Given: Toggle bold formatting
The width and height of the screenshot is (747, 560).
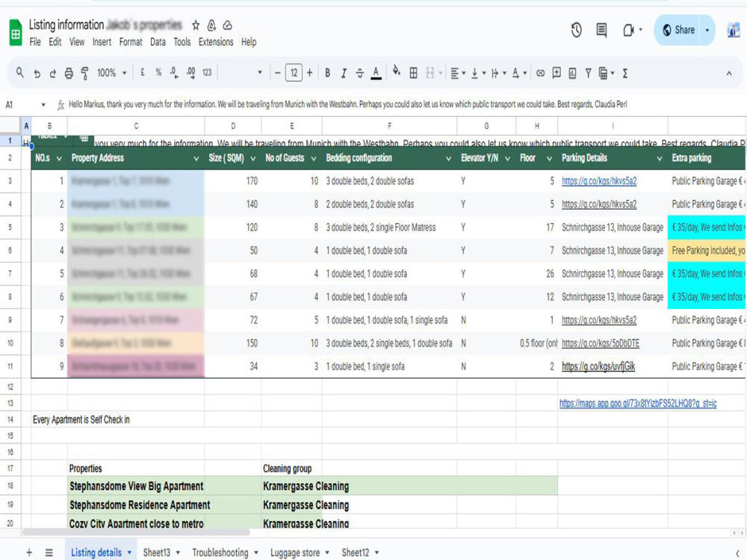Looking at the screenshot, I should tap(328, 73).
